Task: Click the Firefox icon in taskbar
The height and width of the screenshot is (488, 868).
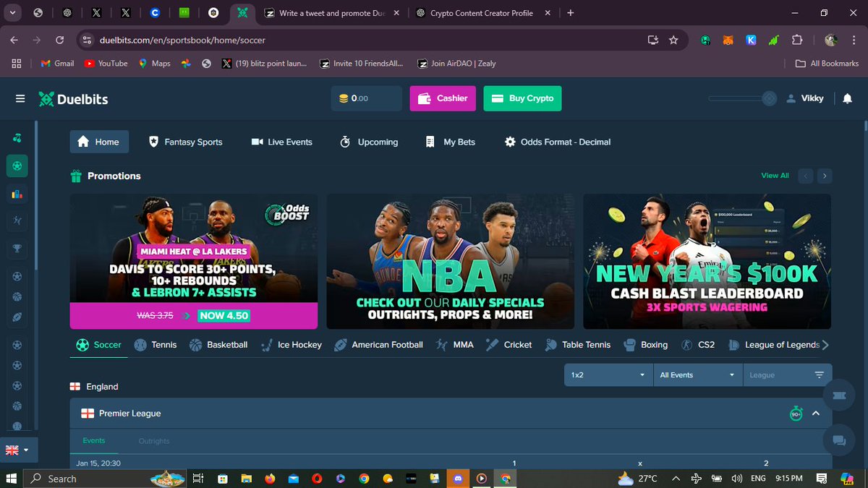Action: [270, 479]
